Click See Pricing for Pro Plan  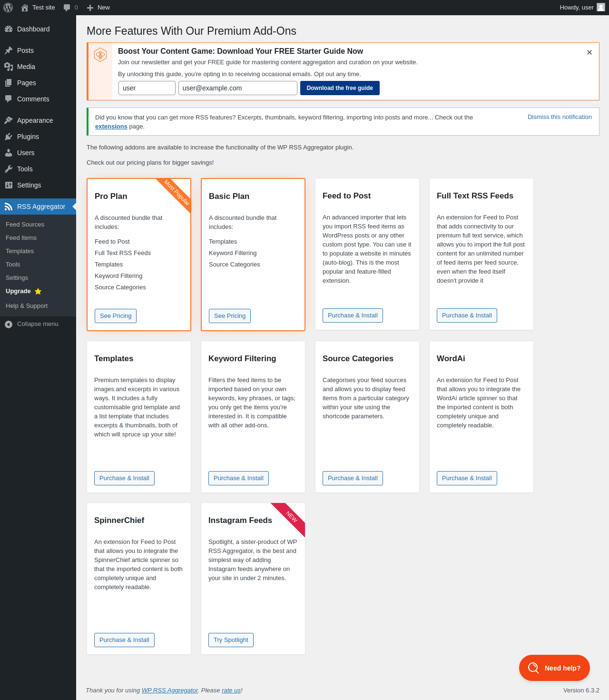[x=116, y=316]
